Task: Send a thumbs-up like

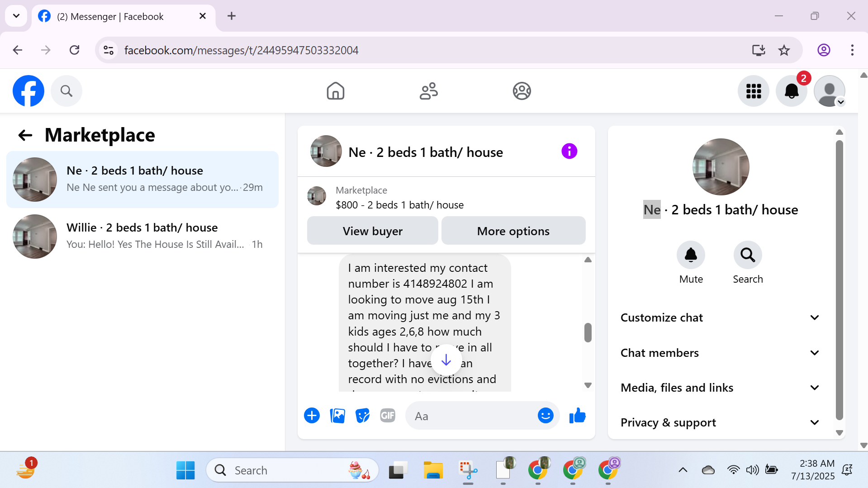Action: (578, 416)
